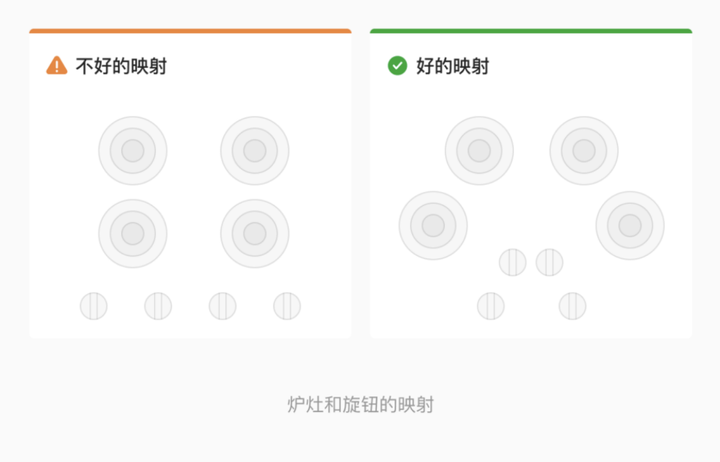This screenshot has width=720, height=462.
Task: Select top-left burner in the bad mapping panel
Action: [x=133, y=151]
